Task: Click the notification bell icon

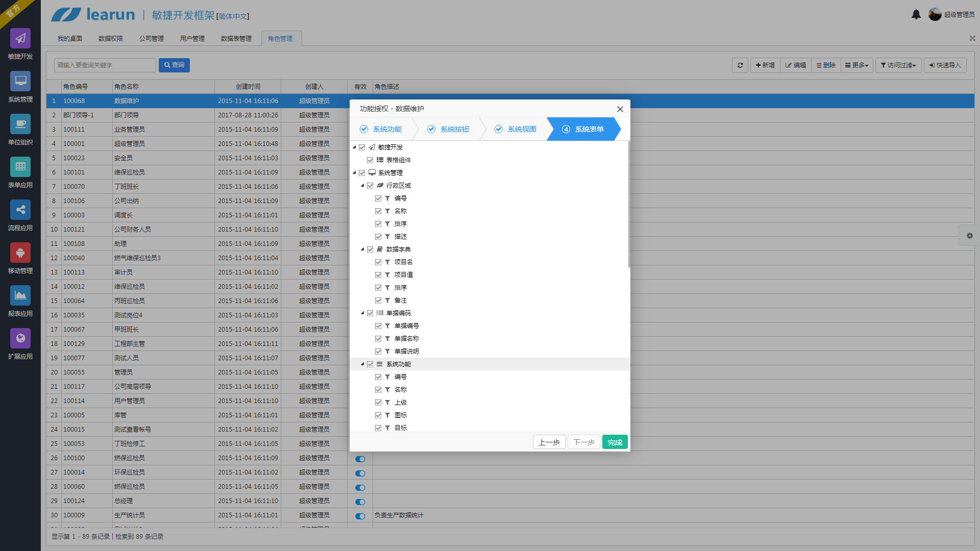Action: 916,14
